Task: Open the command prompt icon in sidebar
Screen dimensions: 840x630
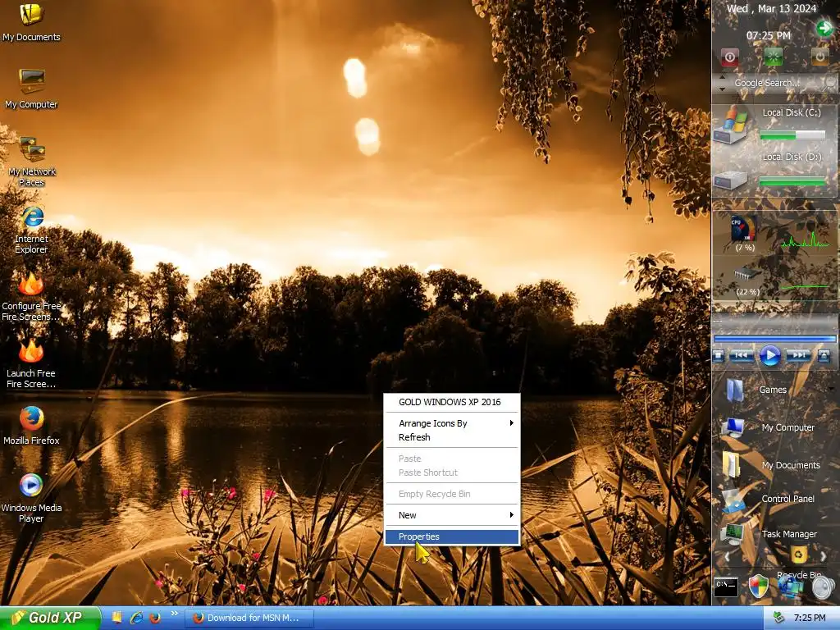Action: [x=727, y=586]
